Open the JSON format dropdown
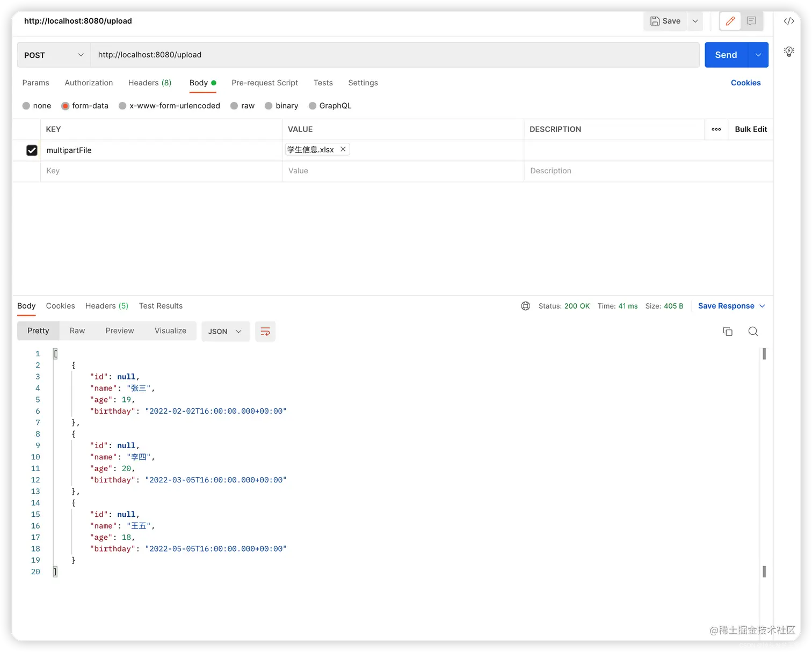This screenshot has width=812, height=652. coord(225,331)
